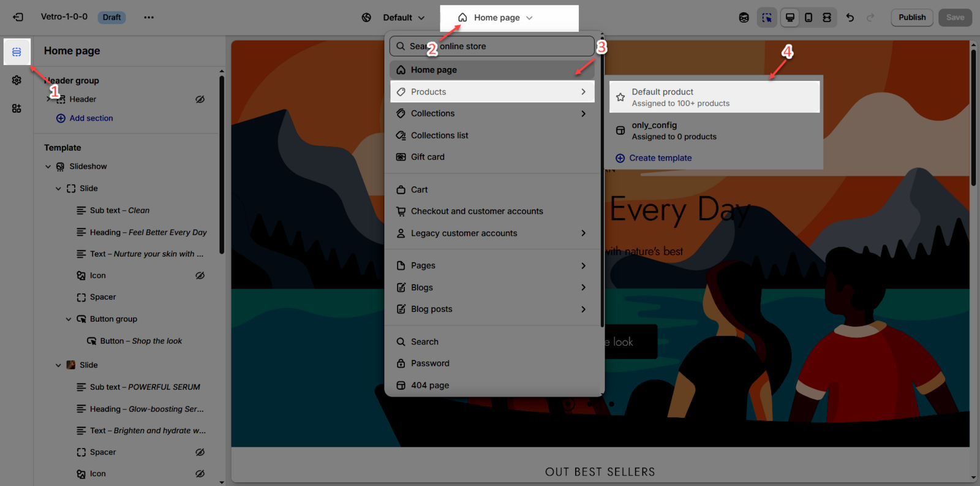Open the three-dot more actions menu

(149, 17)
